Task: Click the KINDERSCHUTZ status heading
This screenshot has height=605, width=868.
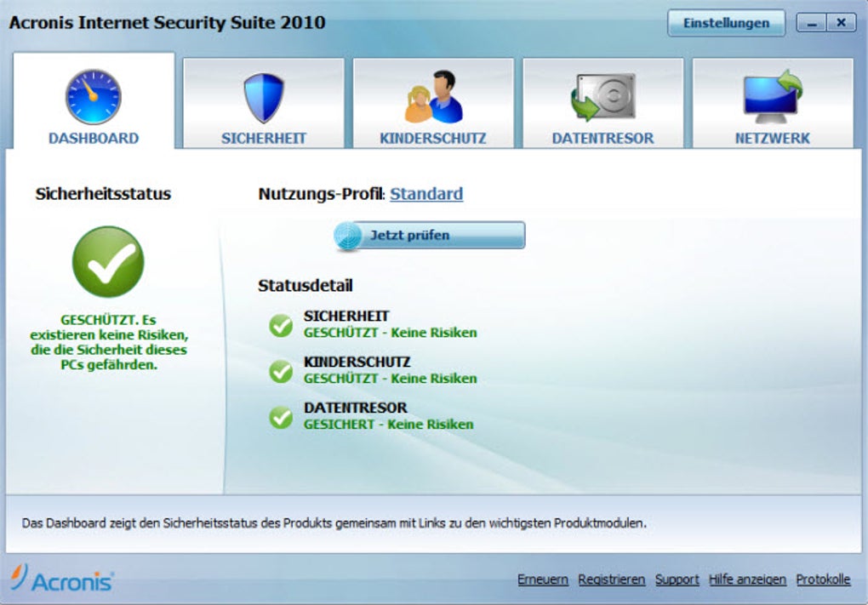Action: click(357, 362)
